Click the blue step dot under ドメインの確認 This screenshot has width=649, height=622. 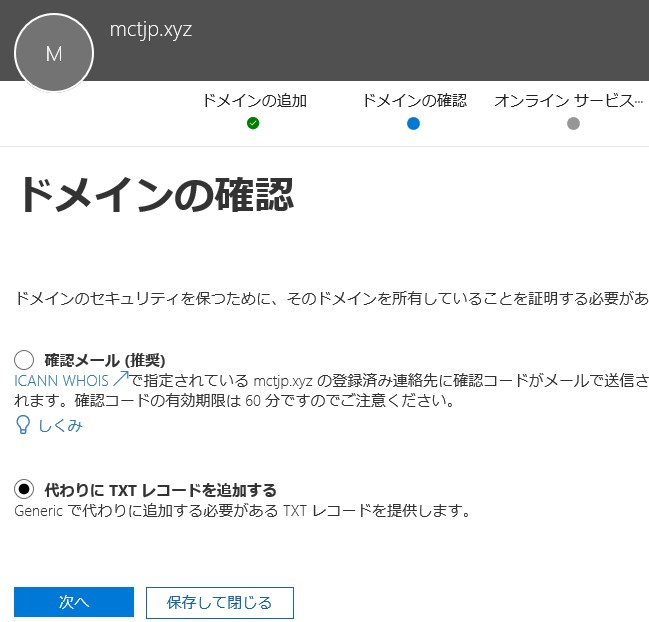click(x=413, y=123)
